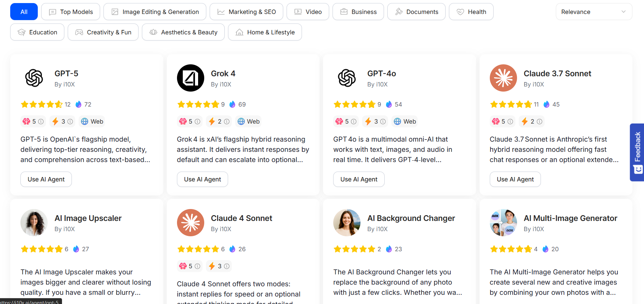Switch to the Image Editing & Generation filter
The height and width of the screenshot is (304, 644).
point(155,12)
